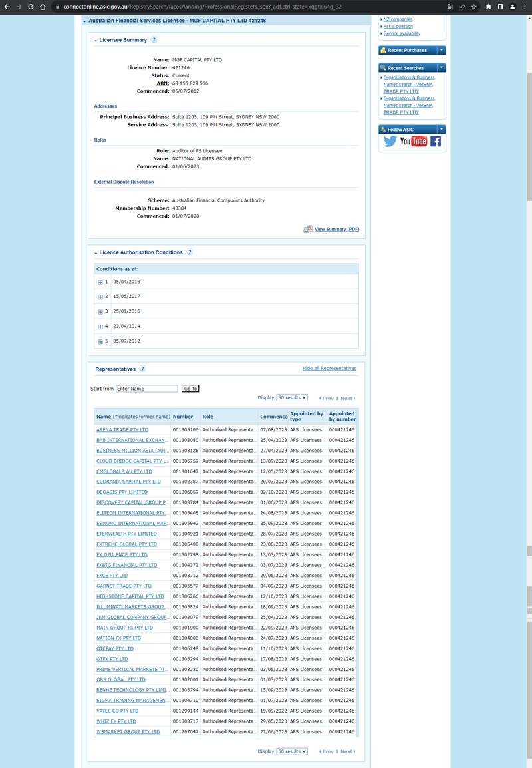Click the browser profile avatar icon

tap(513, 7)
